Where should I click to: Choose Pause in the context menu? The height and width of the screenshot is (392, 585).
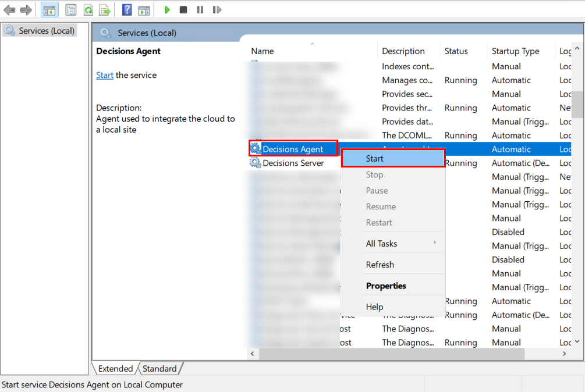pyautogui.click(x=393, y=190)
